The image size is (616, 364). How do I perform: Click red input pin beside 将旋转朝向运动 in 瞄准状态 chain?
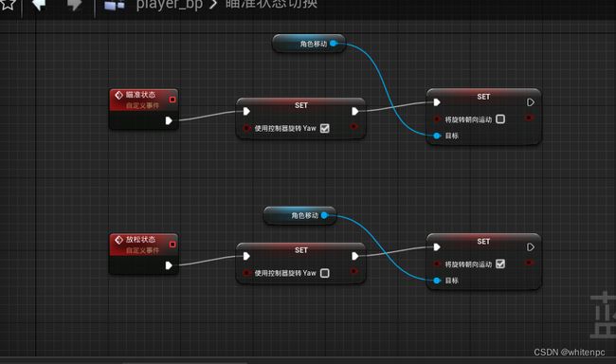[437, 119]
